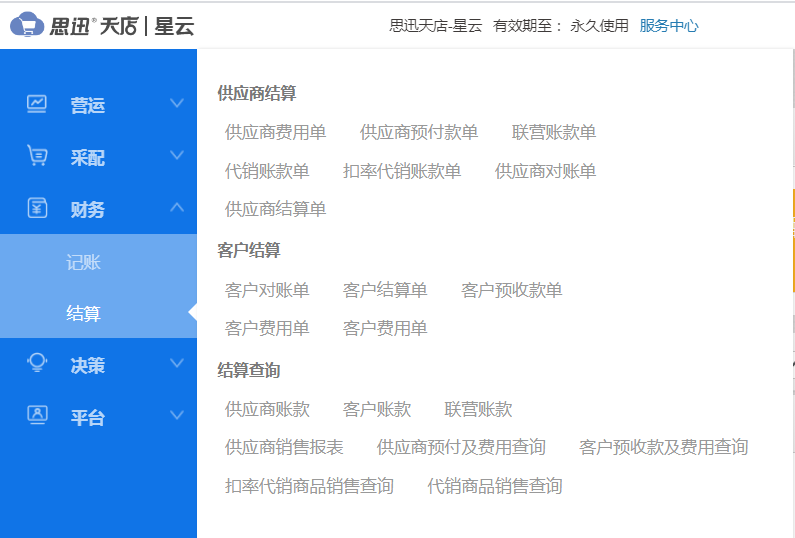This screenshot has width=795, height=538.
Task: Click the 永久使用 validity text
Action: [x=599, y=25]
